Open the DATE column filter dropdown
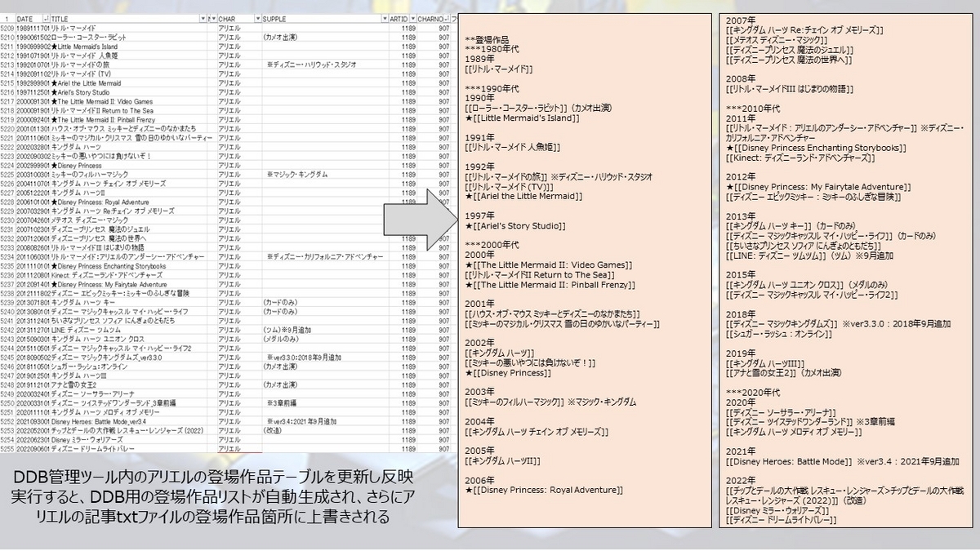The height and width of the screenshot is (551, 980). [x=45, y=18]
